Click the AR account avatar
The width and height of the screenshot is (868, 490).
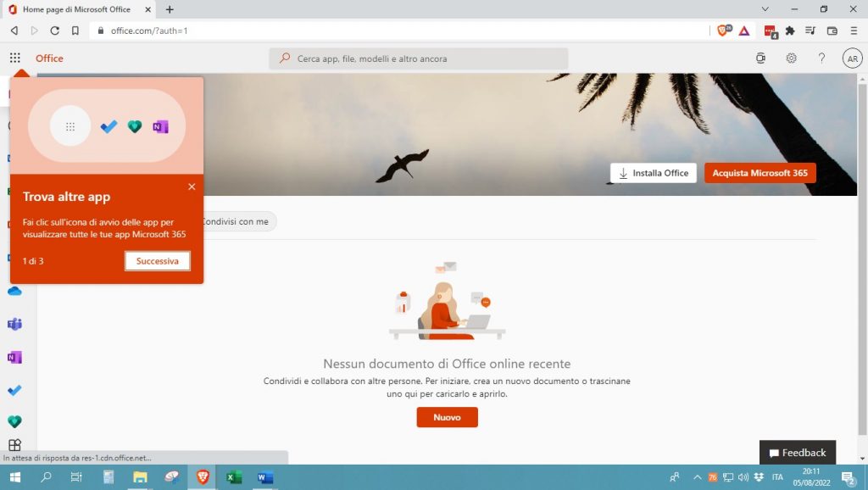(x=852, y=58)
